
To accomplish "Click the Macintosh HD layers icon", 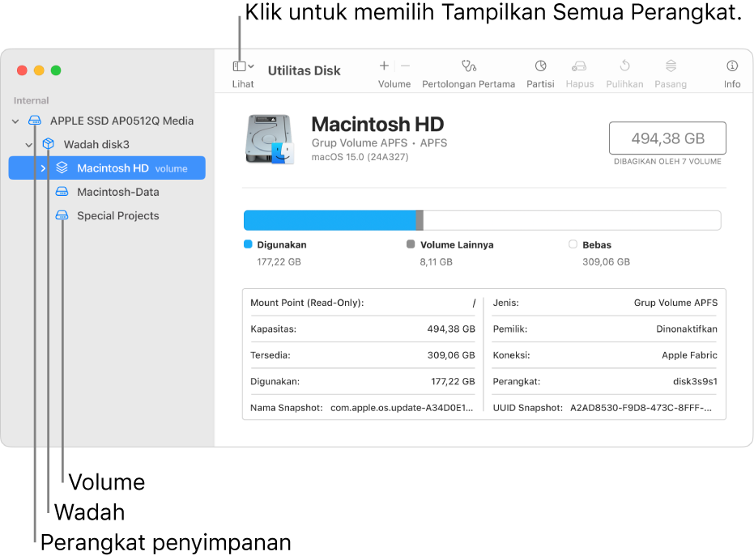I will (62, 168).
